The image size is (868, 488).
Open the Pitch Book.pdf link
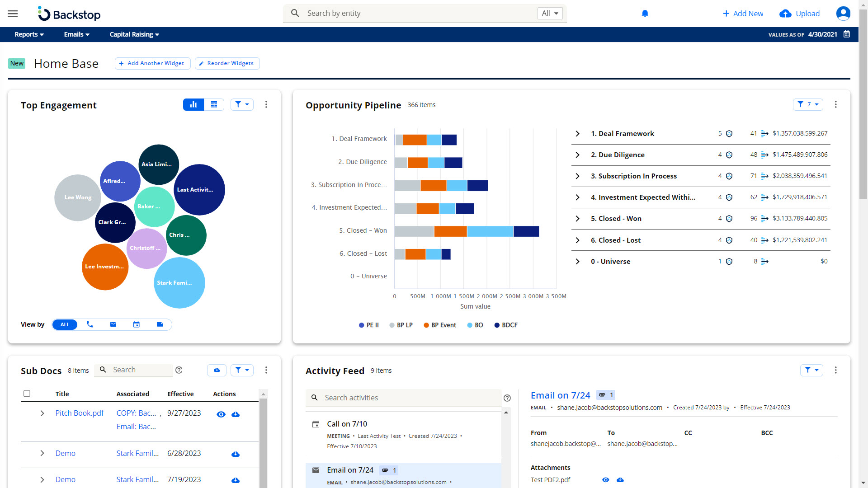coord(80,413)
